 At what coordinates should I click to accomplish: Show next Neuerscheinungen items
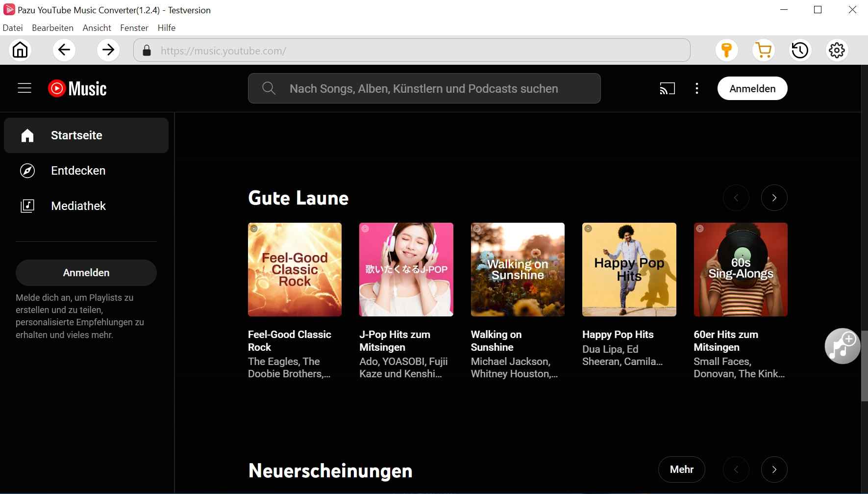(774, 469)
